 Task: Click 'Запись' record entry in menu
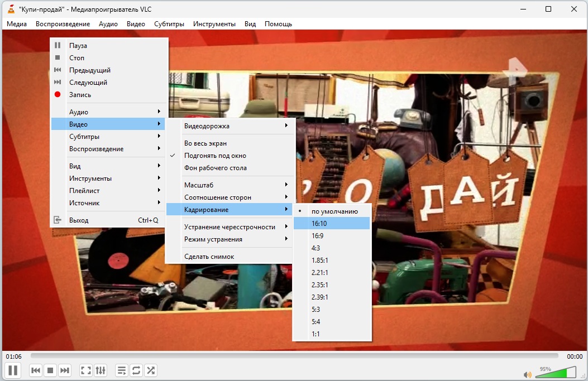80,95
